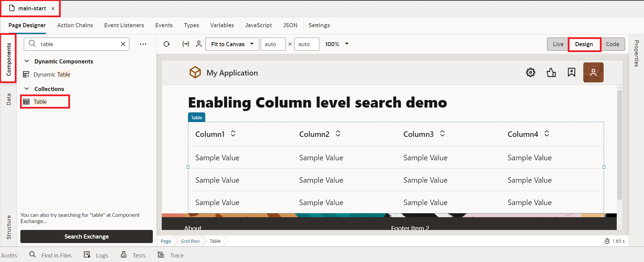644x262 pixels.
Task: Click the page input parameters icon
Action: (x=186, y=44)
